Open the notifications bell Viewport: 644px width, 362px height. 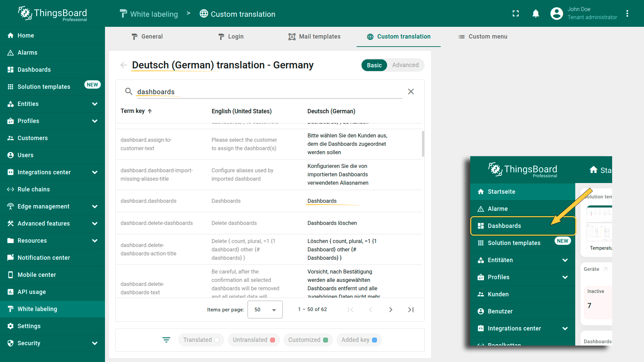coord(536,13)
